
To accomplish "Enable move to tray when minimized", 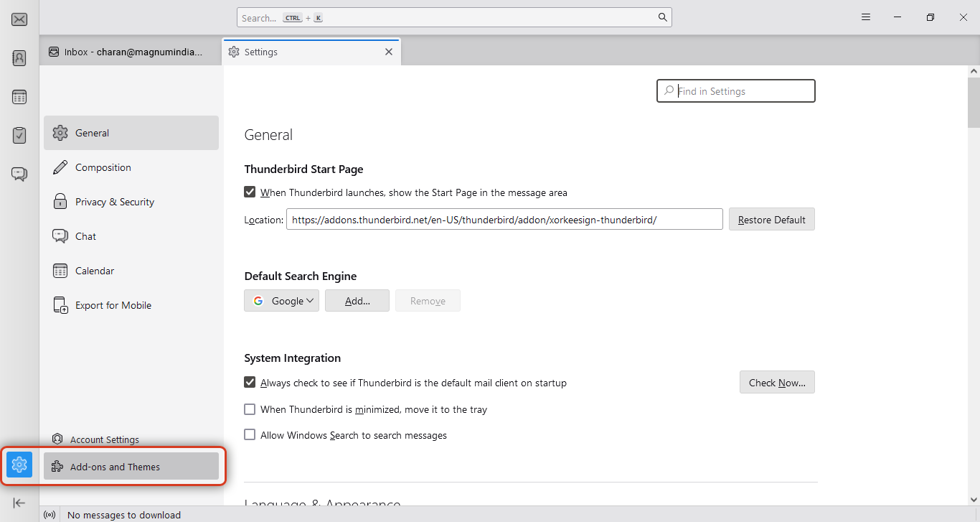I will (x=250, y=409).
